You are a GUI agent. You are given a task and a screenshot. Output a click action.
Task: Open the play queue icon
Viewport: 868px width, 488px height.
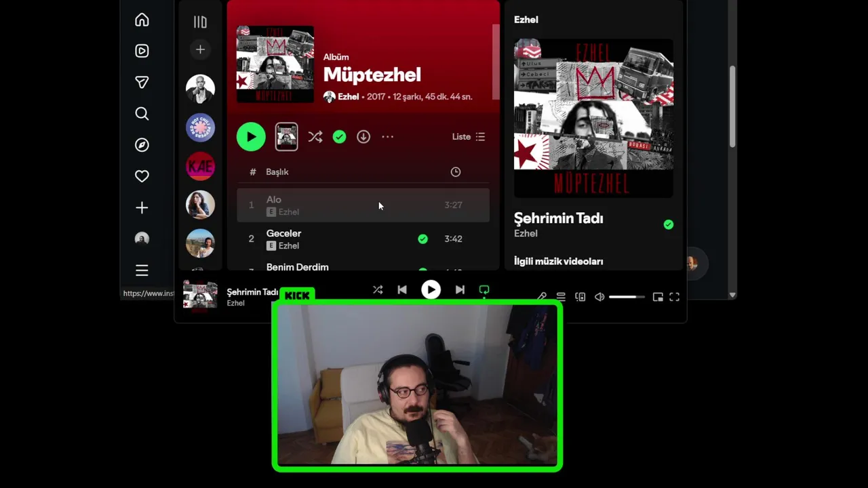tap(561, 297)
